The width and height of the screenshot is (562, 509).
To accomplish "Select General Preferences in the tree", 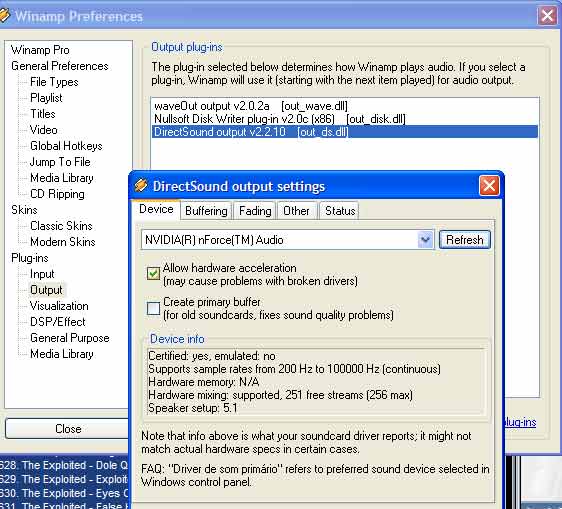I will tap(59, 66).
